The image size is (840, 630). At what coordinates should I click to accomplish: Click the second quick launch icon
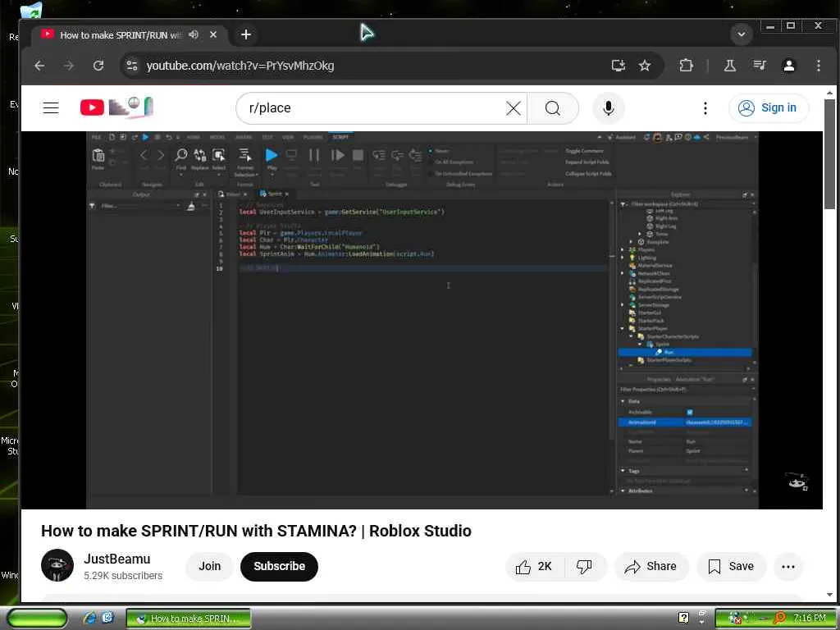click(107, 618)
